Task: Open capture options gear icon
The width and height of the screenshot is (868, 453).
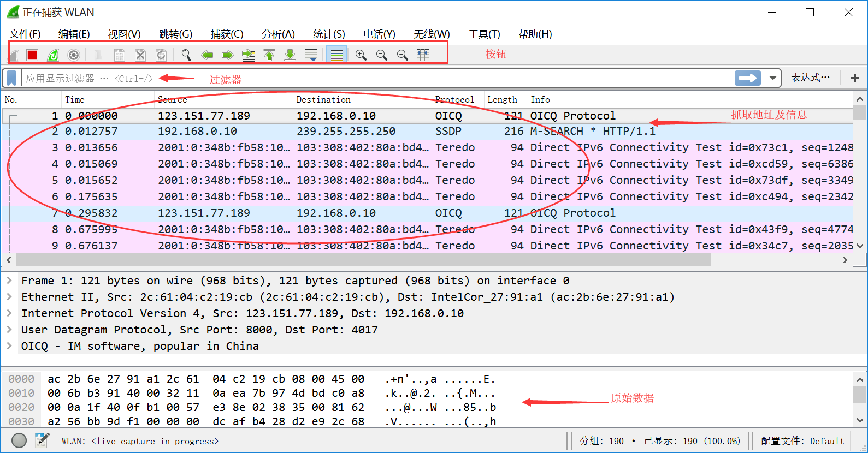Action: pyautogui.click(x=74, y=55)
